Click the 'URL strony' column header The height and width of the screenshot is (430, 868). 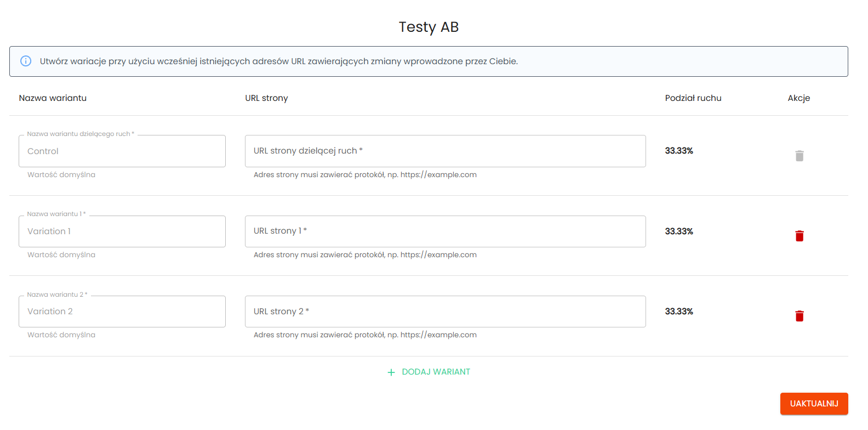point(266,98)
